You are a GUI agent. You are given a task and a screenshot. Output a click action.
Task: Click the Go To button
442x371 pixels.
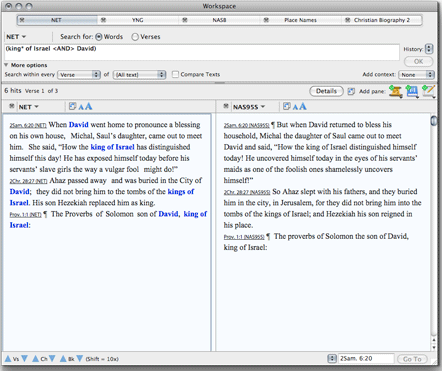[412, 359]
